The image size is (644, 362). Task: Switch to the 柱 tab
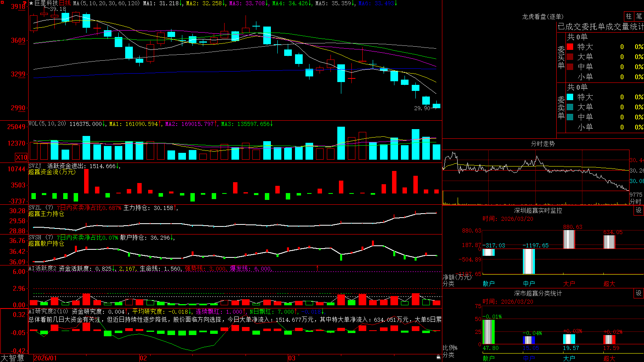pyautogui.click(x=629, y=16)
